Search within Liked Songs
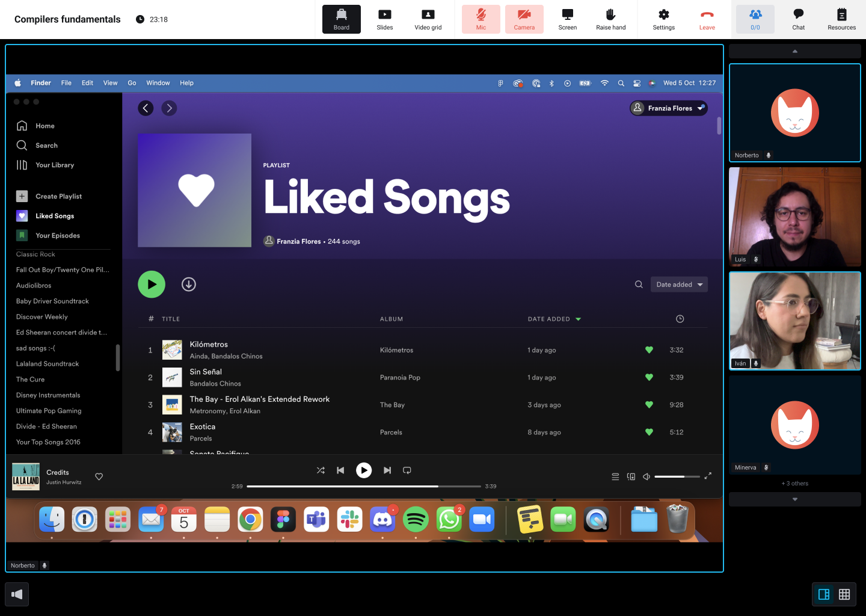Viewport: 866px width, 616px height. [x=639, y=285]
